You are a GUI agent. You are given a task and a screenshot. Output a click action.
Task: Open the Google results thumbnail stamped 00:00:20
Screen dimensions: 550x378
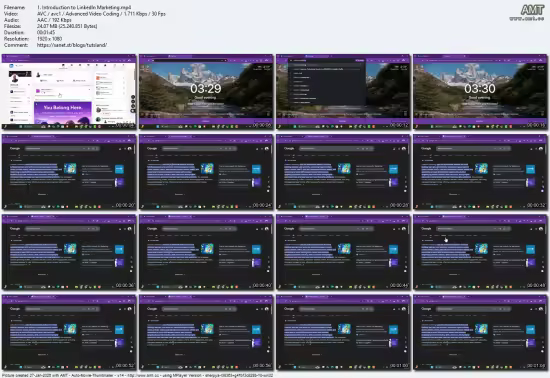(69, 172)
